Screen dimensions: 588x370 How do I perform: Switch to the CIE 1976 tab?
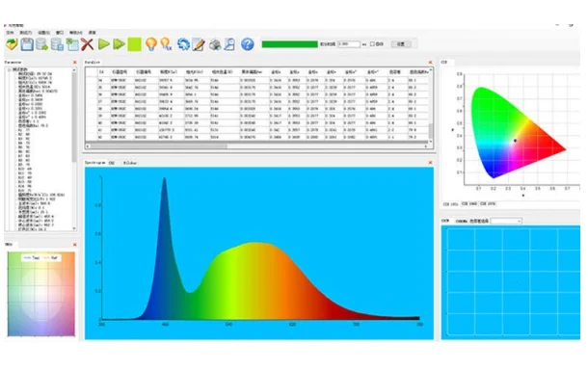pyautogui.click(x=488, y=204)
